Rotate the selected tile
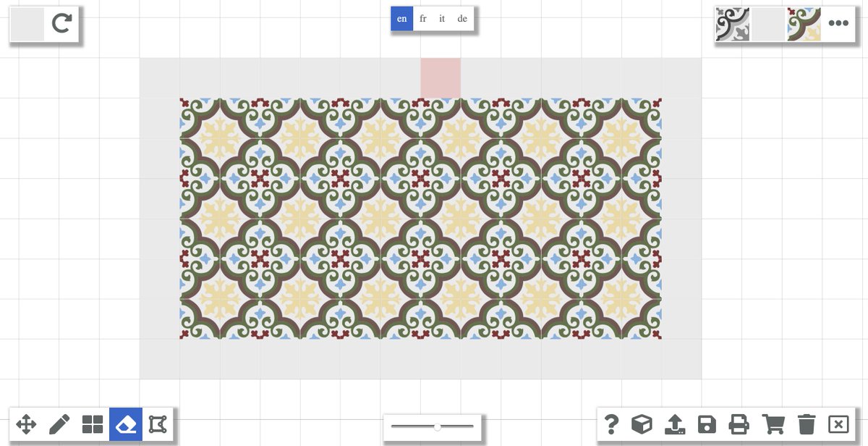 coord(61,23)
